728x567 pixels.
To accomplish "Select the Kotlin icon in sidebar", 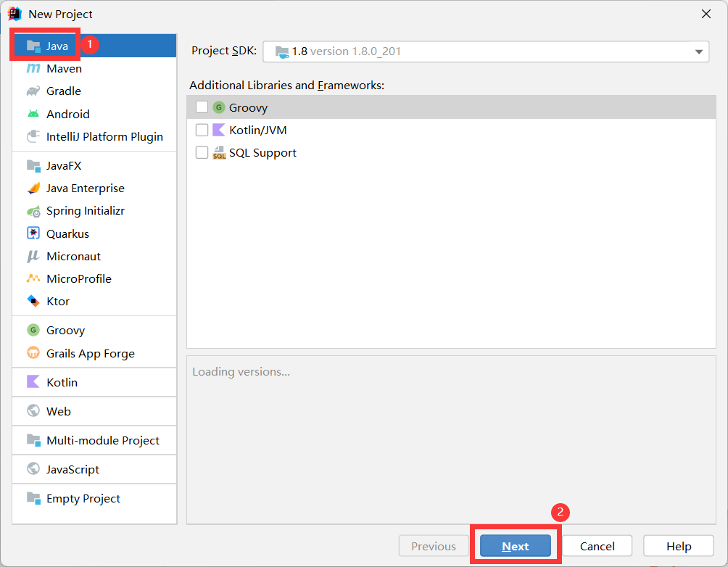I will 33,382.
